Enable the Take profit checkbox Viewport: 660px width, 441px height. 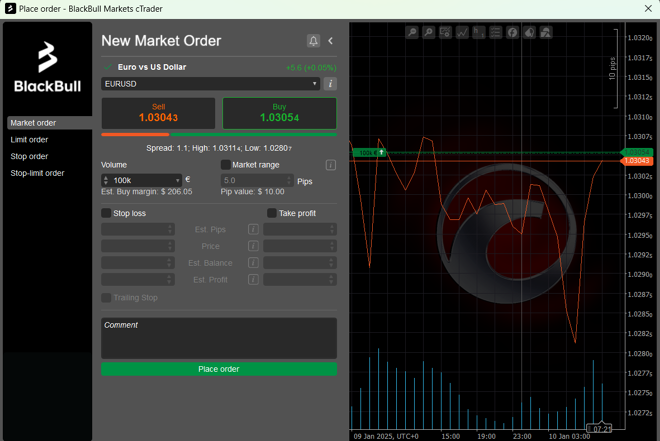272,213
